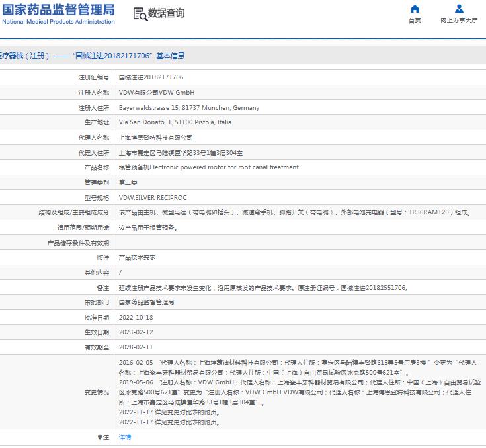Screen dimensions: 486x448
Task: Click the 注册人名称 row label
Action: [94, 93]
